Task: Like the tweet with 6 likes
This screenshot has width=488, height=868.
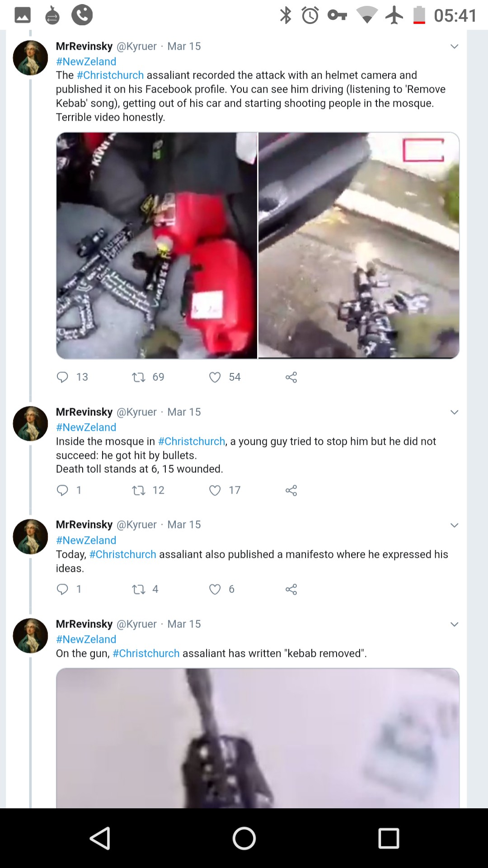Action: 215,589
